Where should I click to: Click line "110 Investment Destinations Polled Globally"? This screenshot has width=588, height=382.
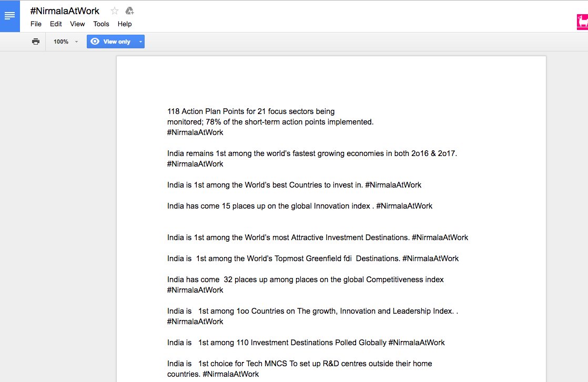click(306, 342)
